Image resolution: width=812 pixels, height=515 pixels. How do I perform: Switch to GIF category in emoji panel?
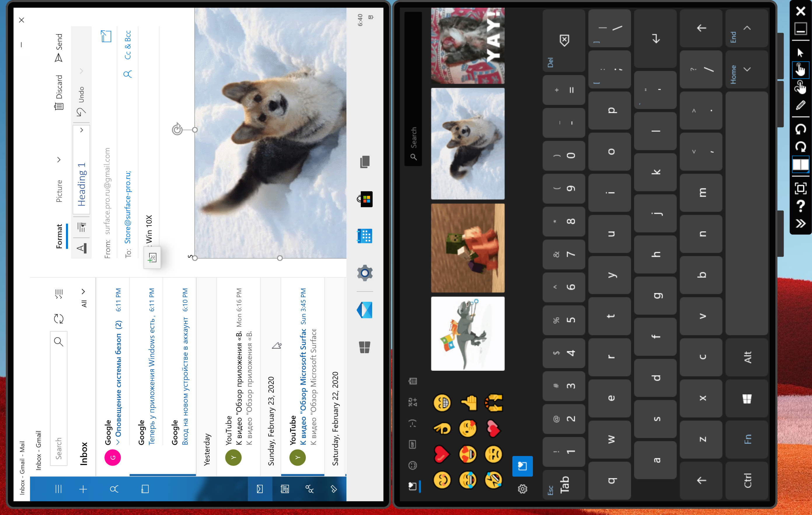point(413,444)
